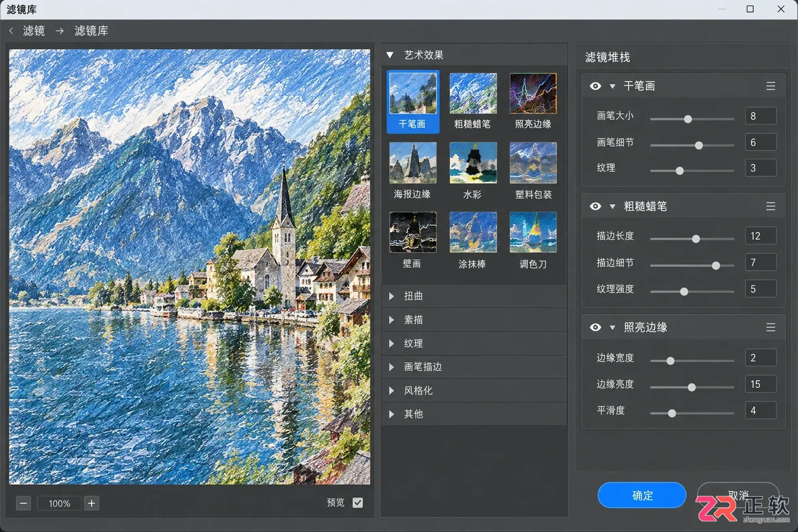798x532 pixels.
Task: Collapse the 粗糙蜡笔 settings triangle
Action: (612, 207)
